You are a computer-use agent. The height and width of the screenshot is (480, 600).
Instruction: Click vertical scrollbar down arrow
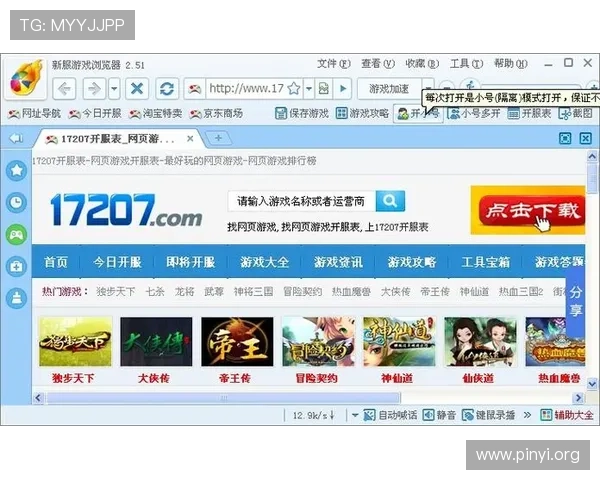click(592, 383)
